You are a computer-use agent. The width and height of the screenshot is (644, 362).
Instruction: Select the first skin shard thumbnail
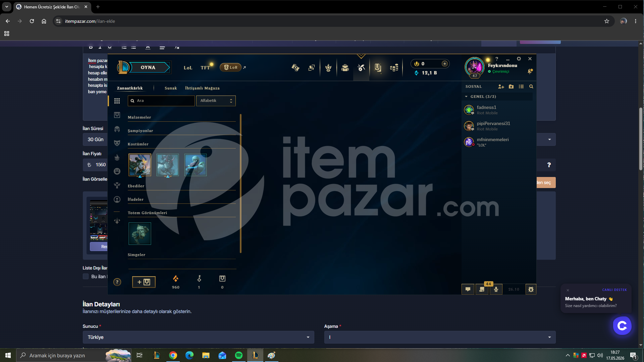point(140,165)
